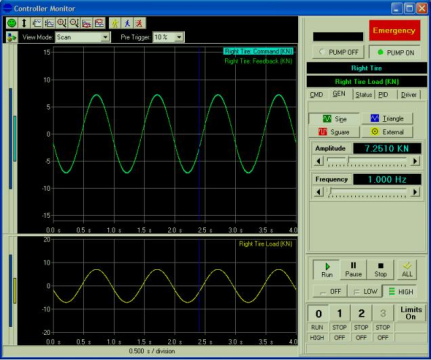The height and width of the screenshot is (360, 431).
Task: Click the red running figure icon
Action: click(x=140, y=23)
